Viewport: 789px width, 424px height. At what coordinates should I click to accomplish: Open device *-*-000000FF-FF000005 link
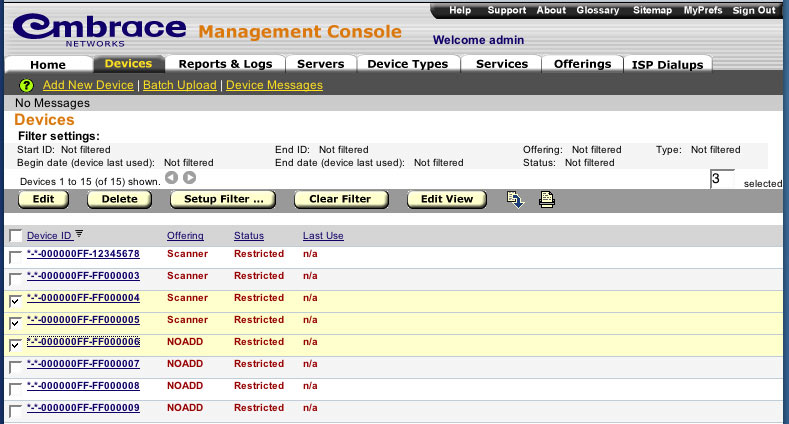[x=83, y=319]
